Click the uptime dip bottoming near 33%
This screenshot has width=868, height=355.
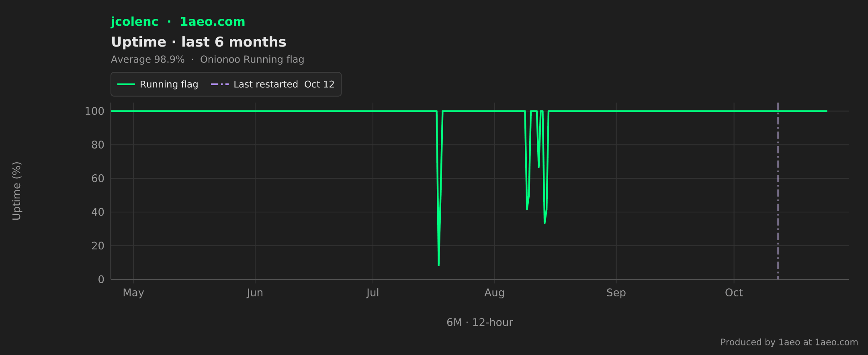[545, 223]
